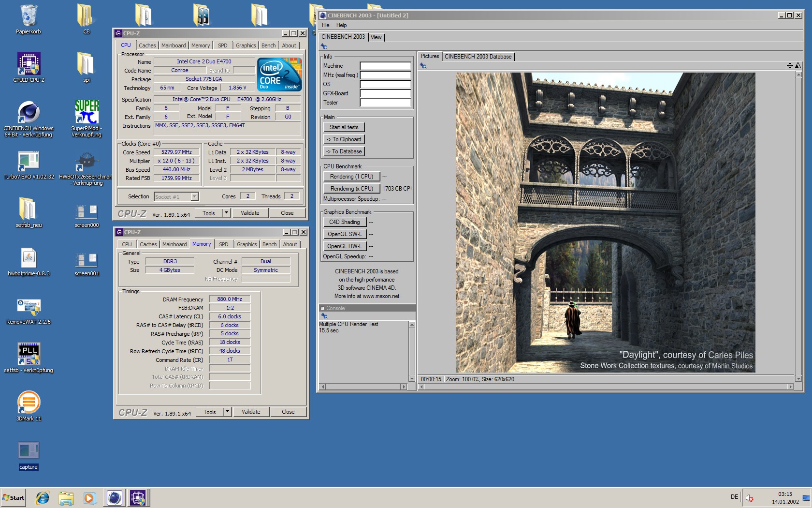Viewport: 812px width, 508px height.
Task: Open SPD tab in lower CPU-Z window
Action: (223, 244)
